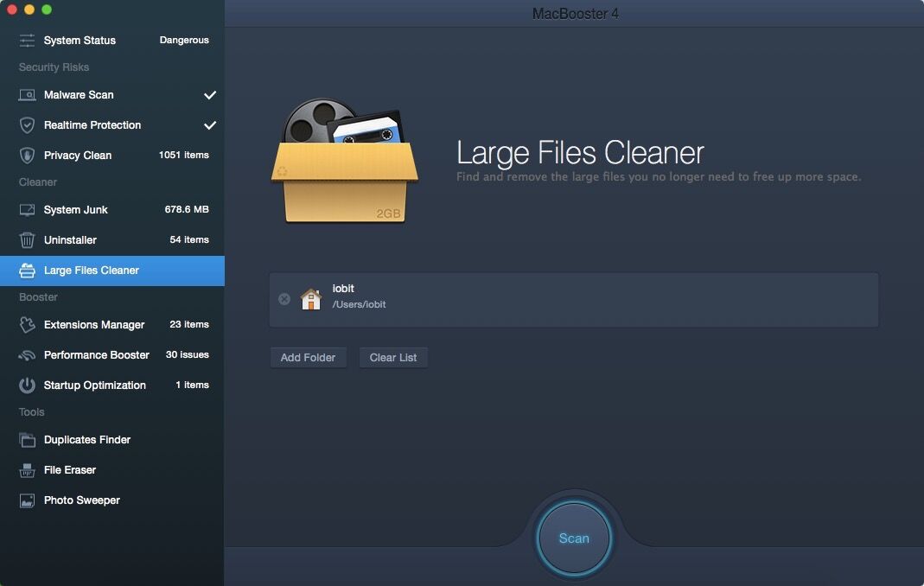
Task: Click the File Eraser shredder icon
Action: [27, 470]
